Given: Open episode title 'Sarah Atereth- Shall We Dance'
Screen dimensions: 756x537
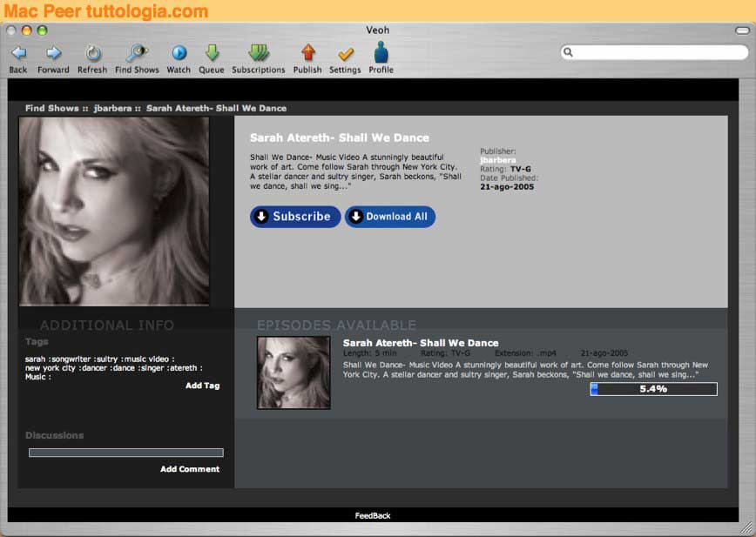Looking at the screenshot, I should click(x=421, y=343).
